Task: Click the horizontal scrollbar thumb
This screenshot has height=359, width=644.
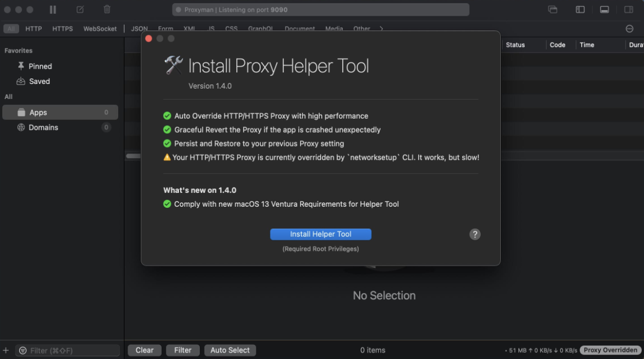Action: click(133, 156)
